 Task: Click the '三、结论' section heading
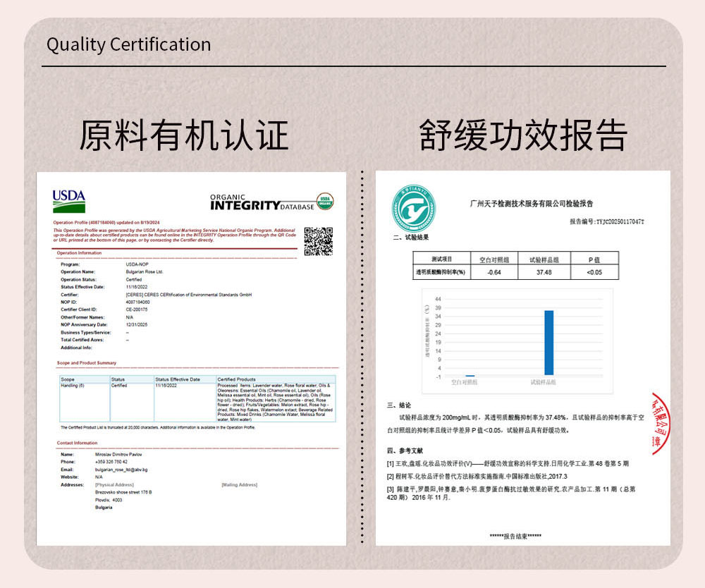pyautogui.click(x=399, y=405)
